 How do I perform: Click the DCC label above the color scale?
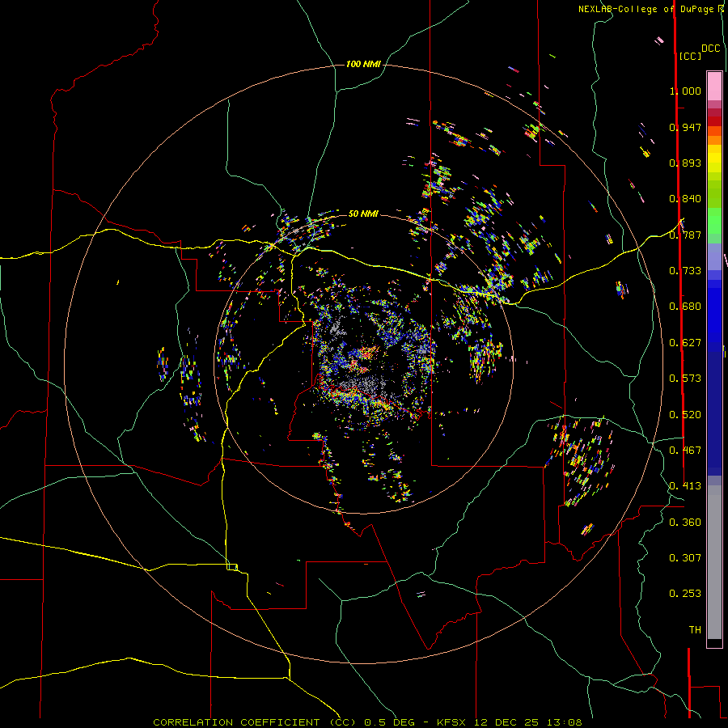711,49
